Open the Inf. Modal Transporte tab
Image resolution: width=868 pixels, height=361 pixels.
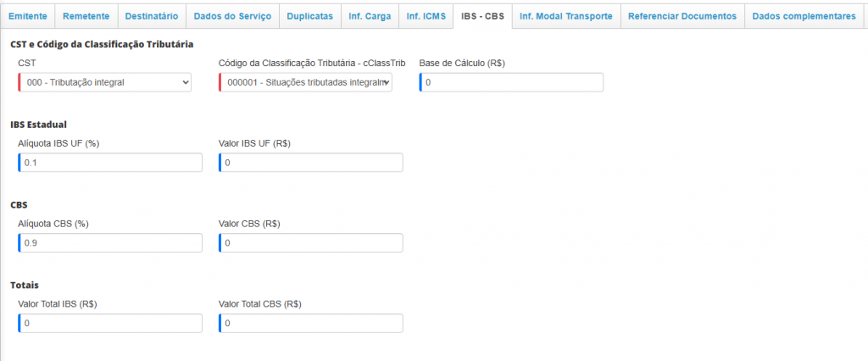tap(566, 16)
